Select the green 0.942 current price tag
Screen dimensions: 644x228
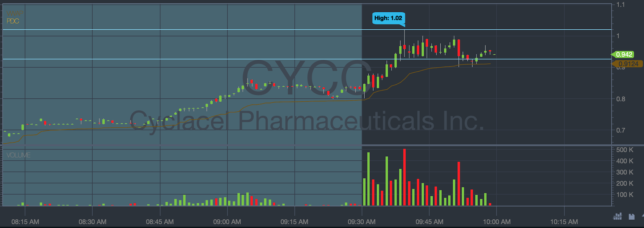pyautogui.click(x=624, y=54)
